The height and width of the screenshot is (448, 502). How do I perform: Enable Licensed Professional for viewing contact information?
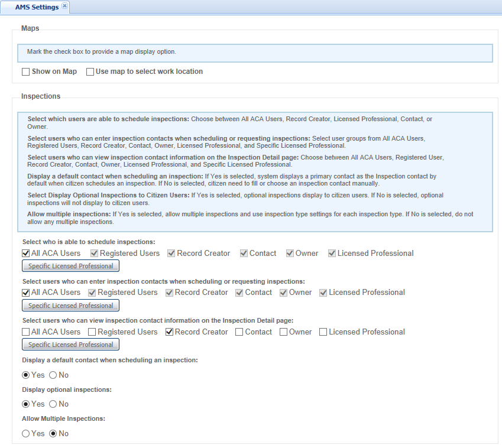tap(323, 332)
